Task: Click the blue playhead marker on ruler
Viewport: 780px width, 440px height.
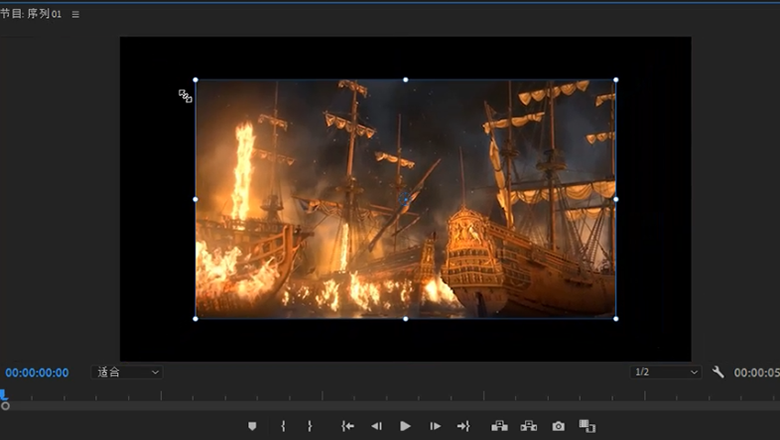Action: pyautogui.click(x=3, y=395)
